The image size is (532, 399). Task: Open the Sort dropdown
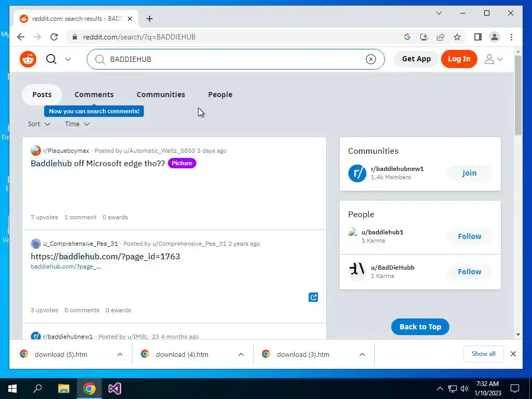coord(39,124)
